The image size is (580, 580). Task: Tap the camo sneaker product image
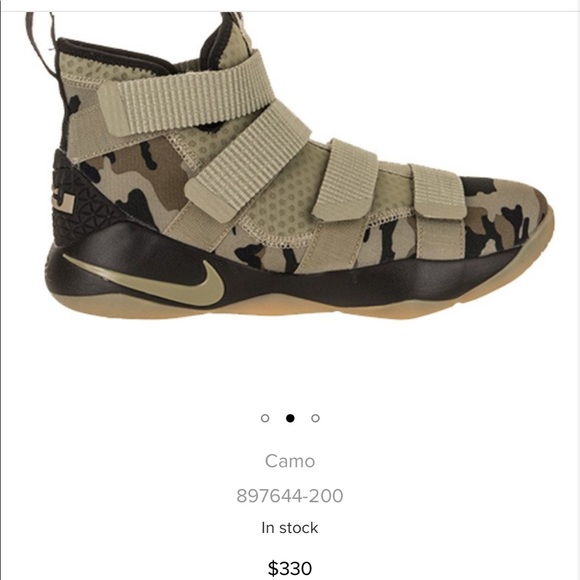click(x=292, y=166)
